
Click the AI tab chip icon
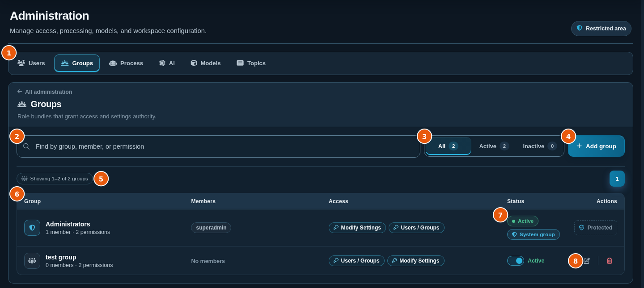pyautogui.click(x=162, y=63)
